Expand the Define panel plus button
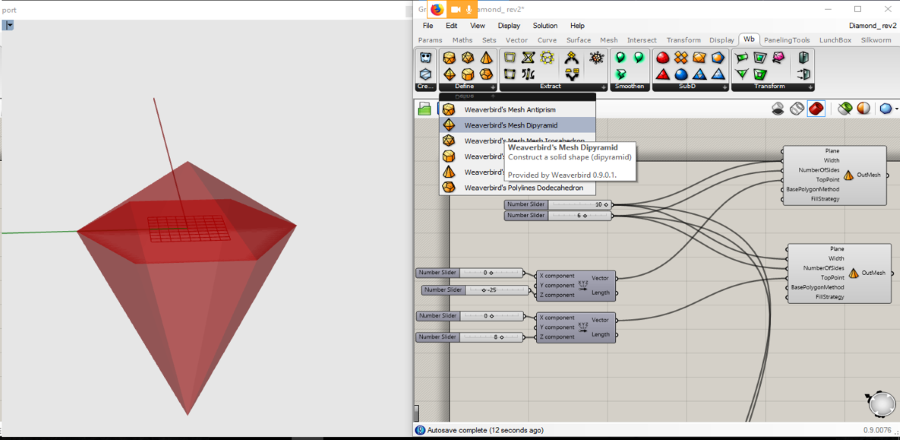Viewport: 900px width, 440px height. (x=493, y=87)
